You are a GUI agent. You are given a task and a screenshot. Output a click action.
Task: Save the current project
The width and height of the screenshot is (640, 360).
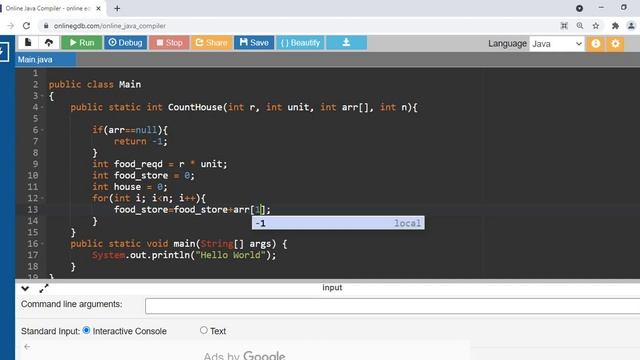point(254,43)
